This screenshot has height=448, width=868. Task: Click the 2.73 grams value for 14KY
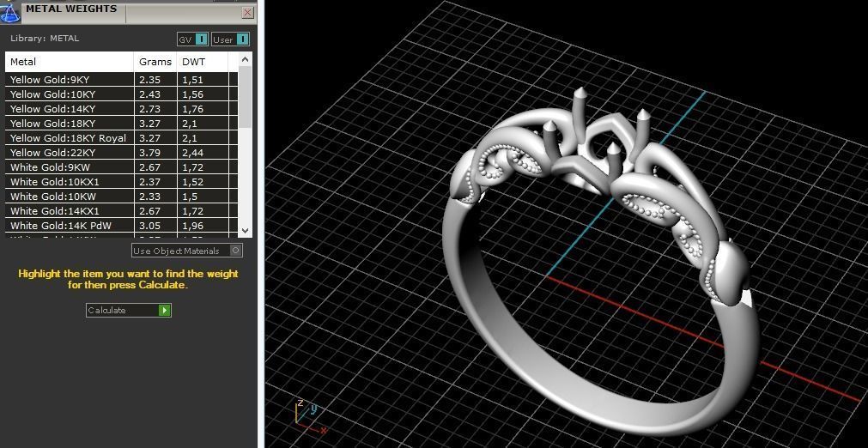click(x=150, y=109)
